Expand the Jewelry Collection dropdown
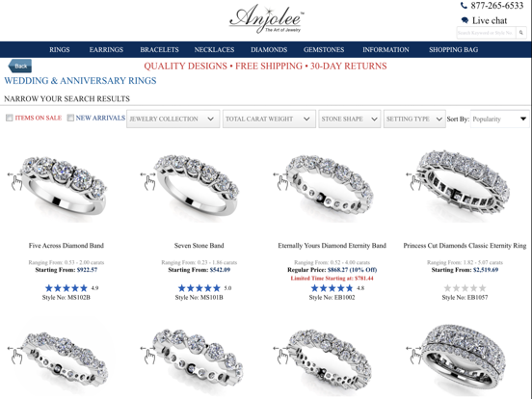This screenshot has height=399, width=532. tap(173, 119)
